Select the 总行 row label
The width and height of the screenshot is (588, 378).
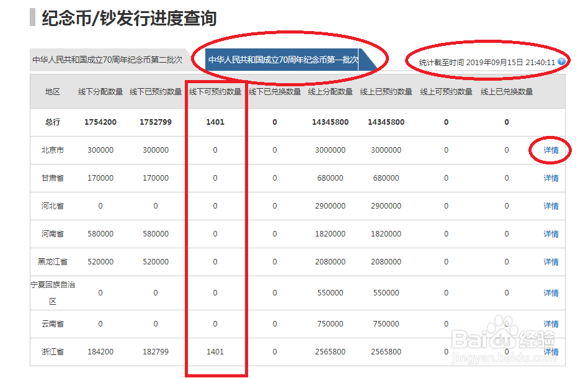53,122
